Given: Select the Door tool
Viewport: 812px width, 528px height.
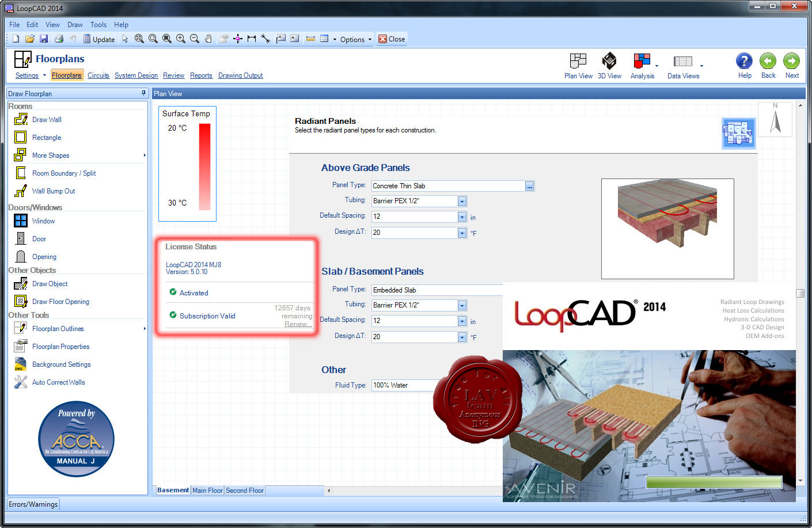Looking at the screenshot, I should pos(39,239).
